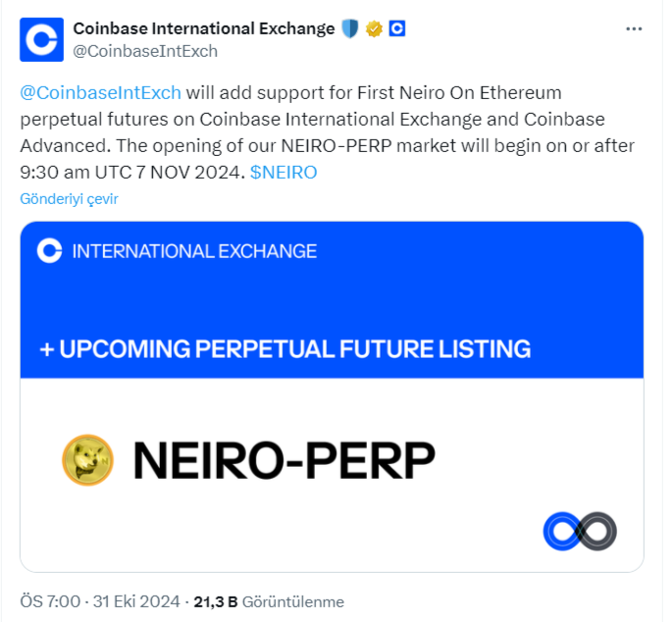Viewport: 672px width, 622px height.
Task: Open the tweet timestamp ÖS 7:00
Action: point(47,601)
